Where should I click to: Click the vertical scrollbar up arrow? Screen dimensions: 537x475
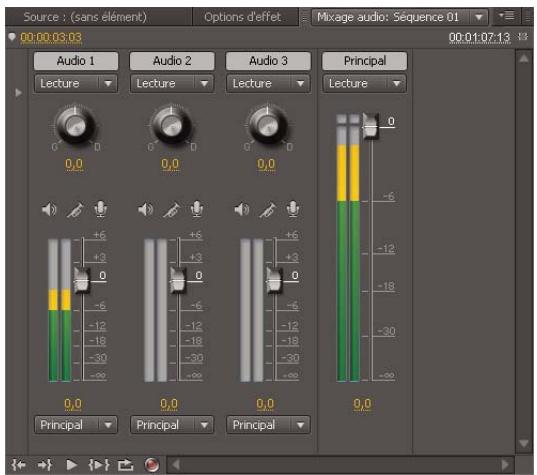click(x=524, y=59)
